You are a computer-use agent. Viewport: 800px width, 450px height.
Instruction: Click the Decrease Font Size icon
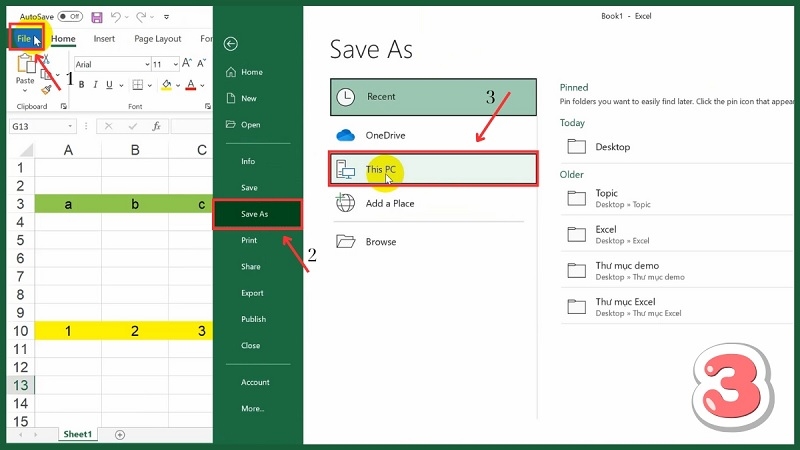(202, 63)
